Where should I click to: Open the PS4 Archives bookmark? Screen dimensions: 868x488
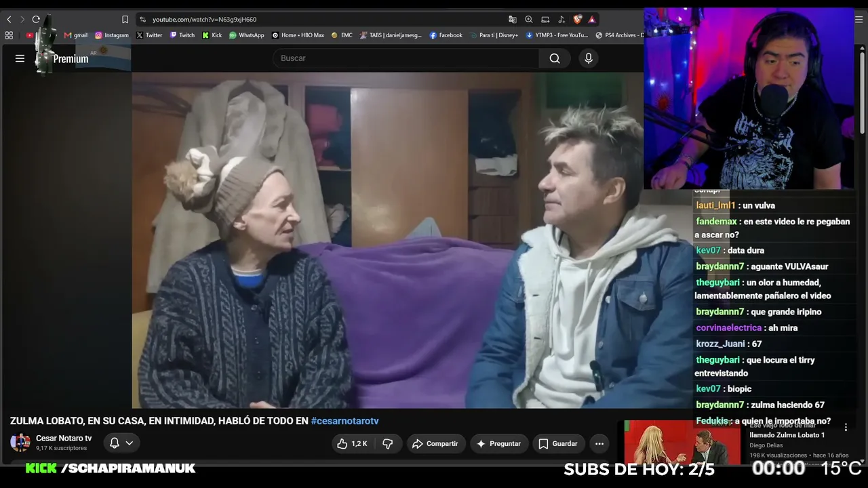click(x=619, y=35)
